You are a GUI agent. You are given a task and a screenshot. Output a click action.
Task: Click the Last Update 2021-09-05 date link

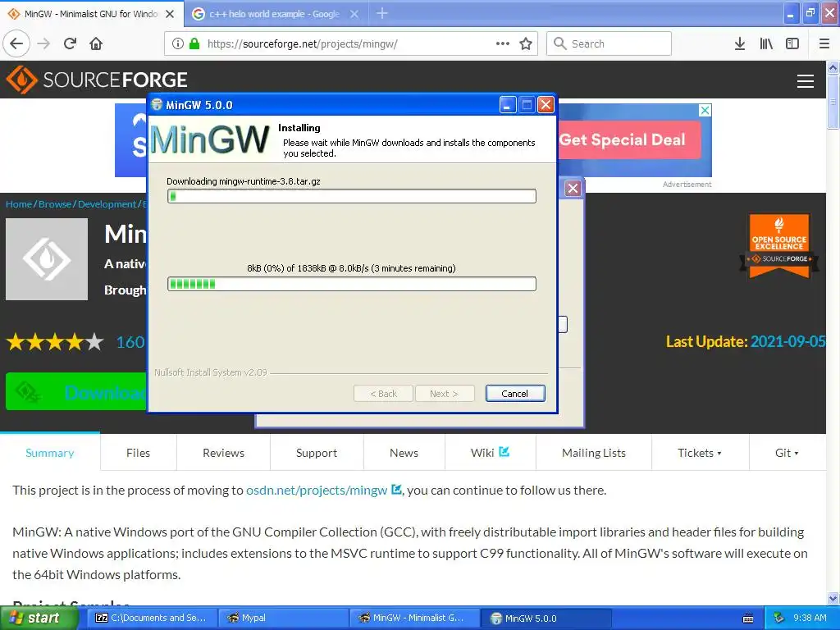787,341
